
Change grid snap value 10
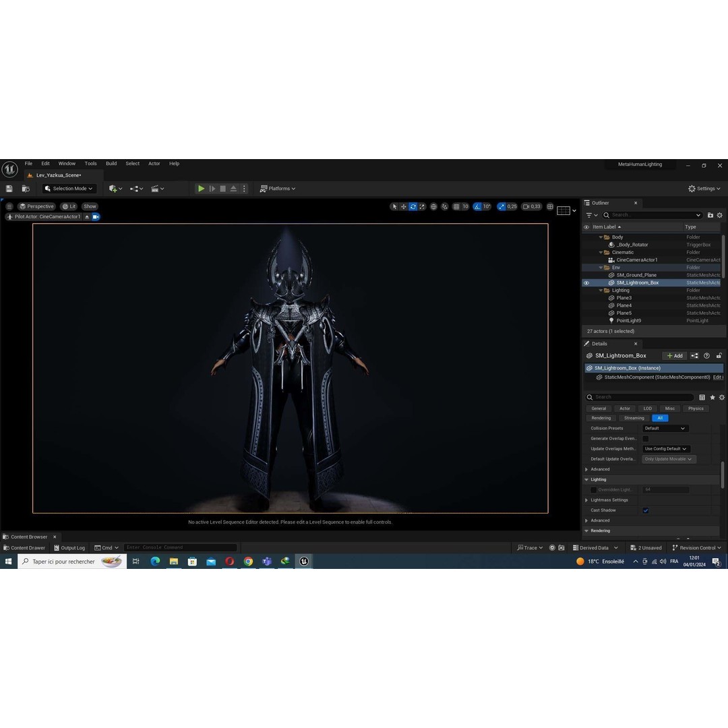(465, 207)
